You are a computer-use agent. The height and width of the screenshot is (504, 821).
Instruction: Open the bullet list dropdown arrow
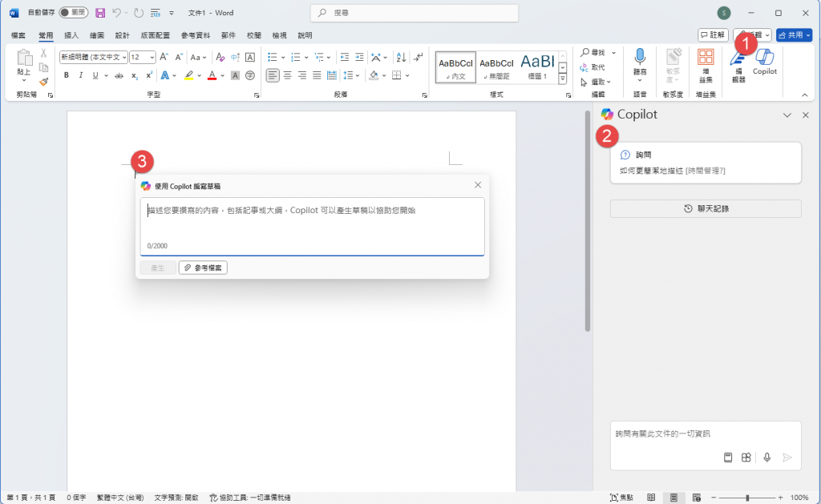pyautogui.click(x=283, y=57)
